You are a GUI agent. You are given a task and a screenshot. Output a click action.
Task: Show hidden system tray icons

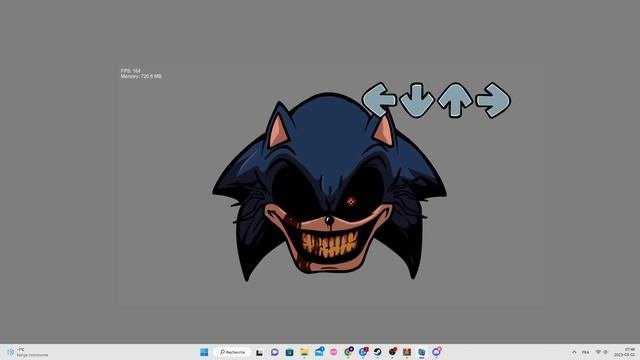(x=574, y=352)
